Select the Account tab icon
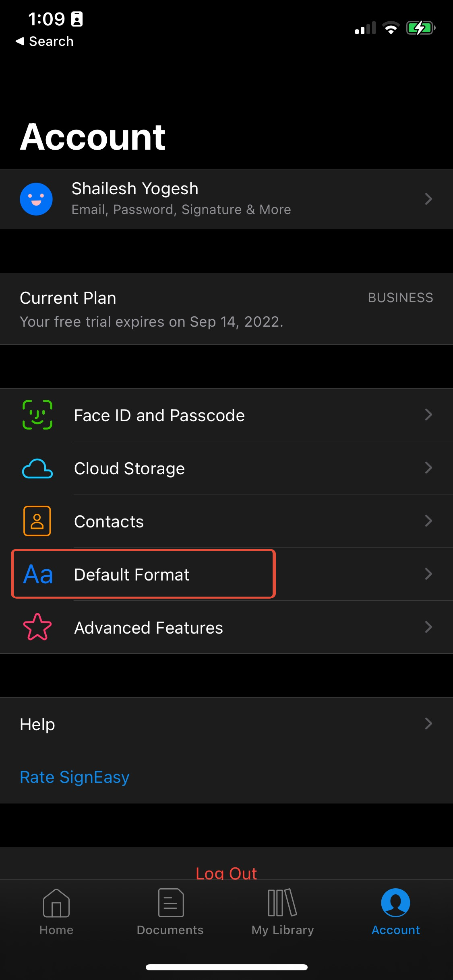The image size is (453, 980). click(396, 903)
